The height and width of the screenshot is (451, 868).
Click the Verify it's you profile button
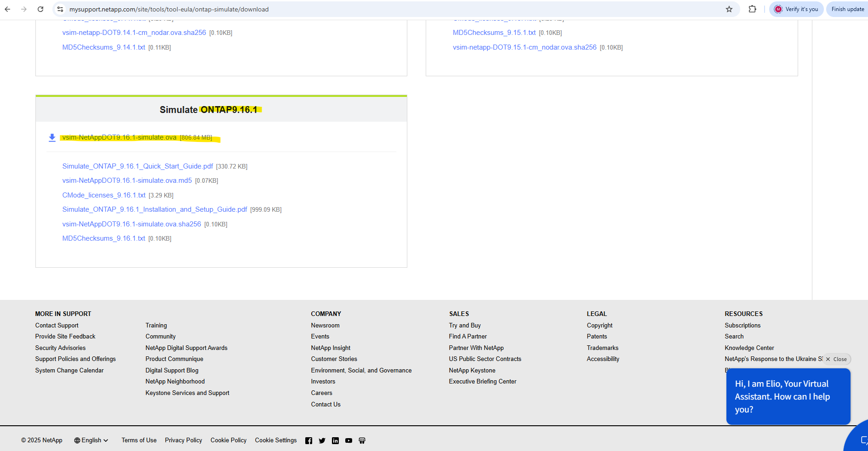pyautogui.click(x=796, y=9)
